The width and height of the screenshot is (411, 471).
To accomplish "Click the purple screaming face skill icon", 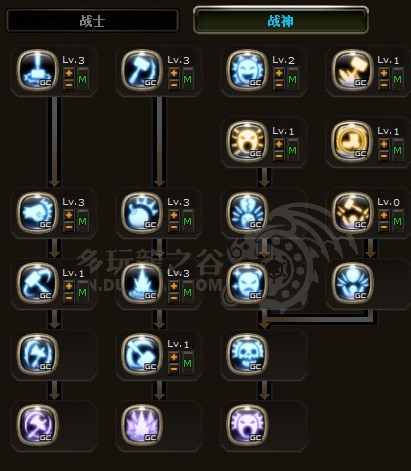I will tap(247, 425).
